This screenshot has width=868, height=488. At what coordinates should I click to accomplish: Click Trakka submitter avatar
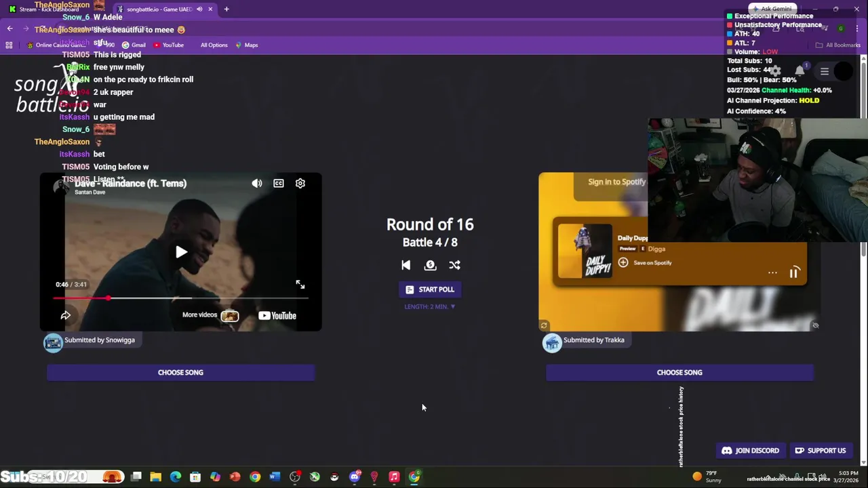pyautogui.click(x=552, y=343)
